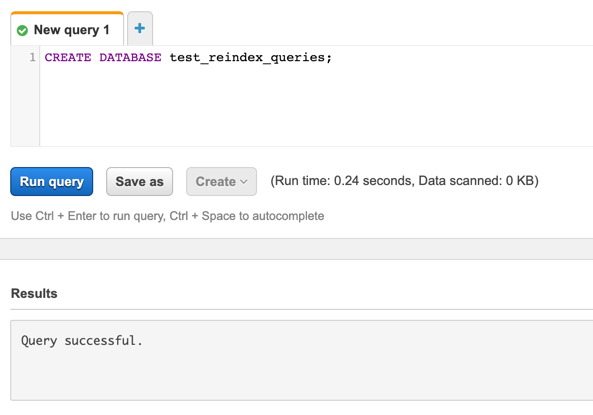
Task: Click the semicolon ending the SQL statement
Action: 329,58
